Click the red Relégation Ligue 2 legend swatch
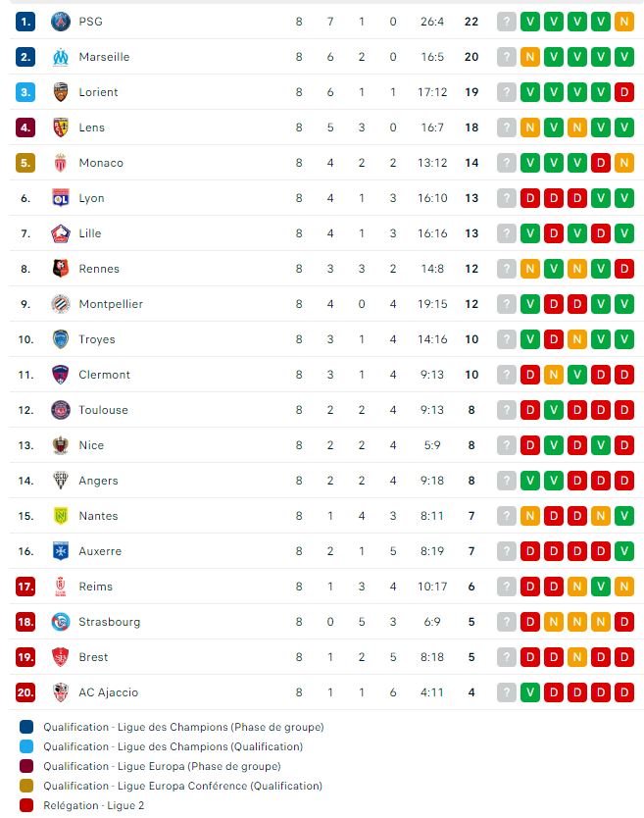The height and width of the screenshot is (818, 644). pos(26,805)
